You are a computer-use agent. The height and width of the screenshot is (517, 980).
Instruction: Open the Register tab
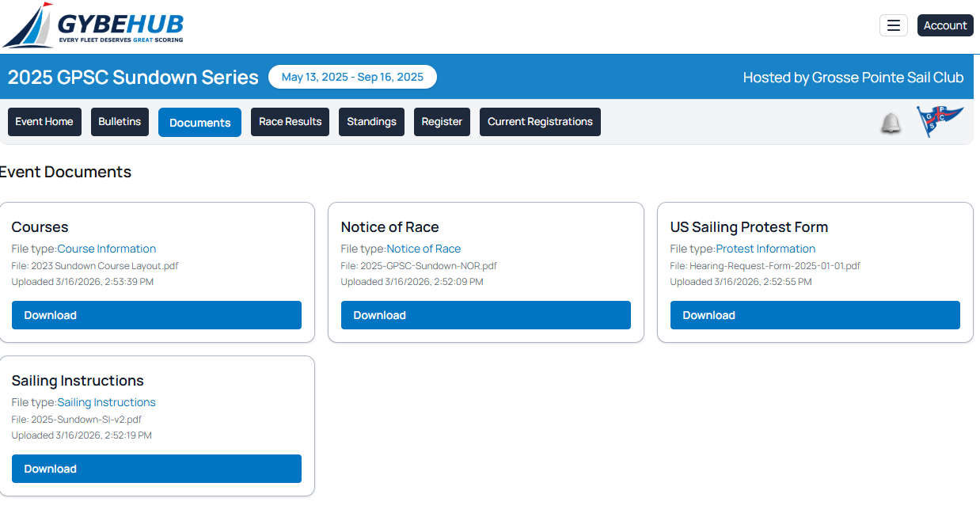(x=442, y=122)
